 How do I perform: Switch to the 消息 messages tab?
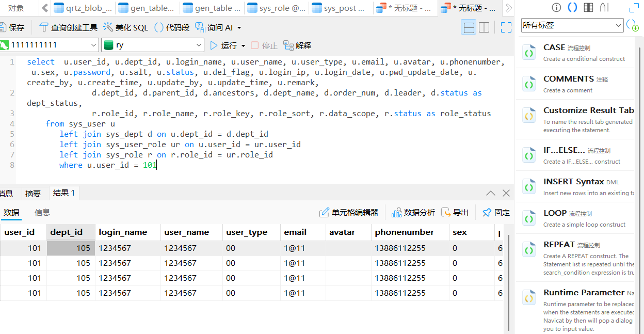(x=7, y=194)
